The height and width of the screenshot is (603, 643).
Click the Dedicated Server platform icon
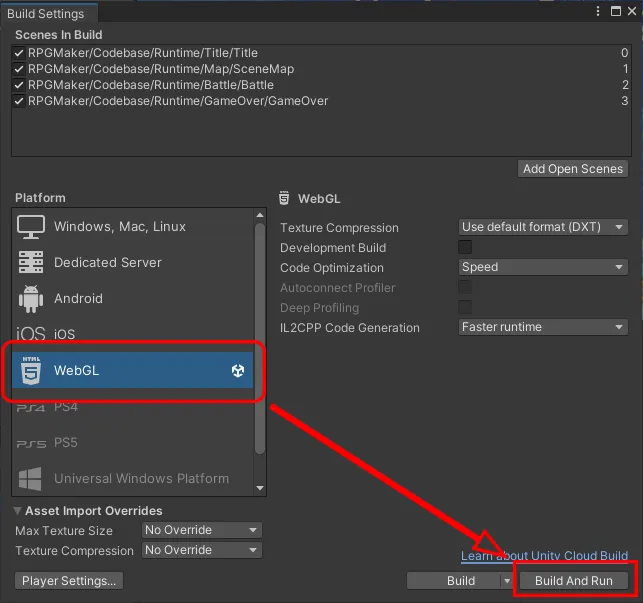tap(31, 262)
